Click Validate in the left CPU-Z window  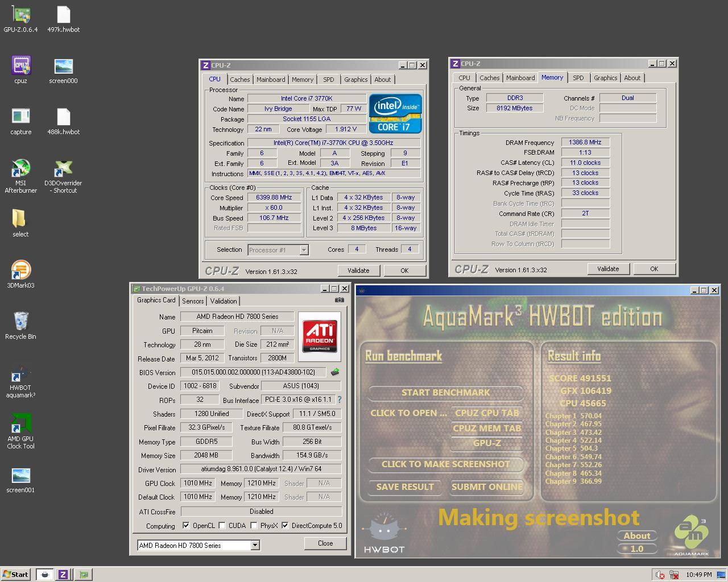coord(358,271)
